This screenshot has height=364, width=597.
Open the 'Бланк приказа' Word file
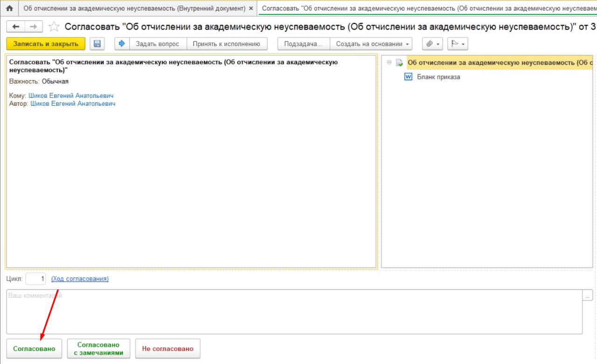coord(438,77)
